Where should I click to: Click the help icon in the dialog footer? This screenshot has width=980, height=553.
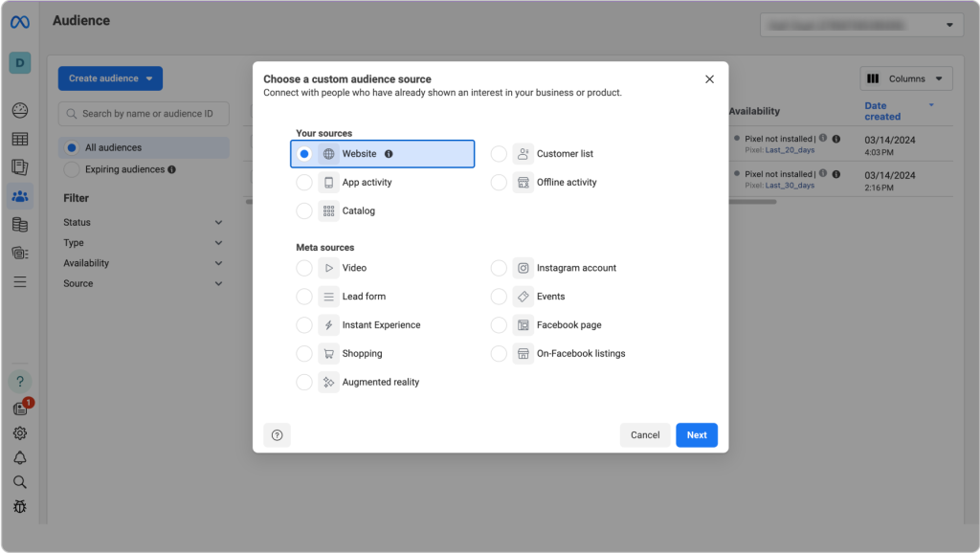[x=277, y=435]
